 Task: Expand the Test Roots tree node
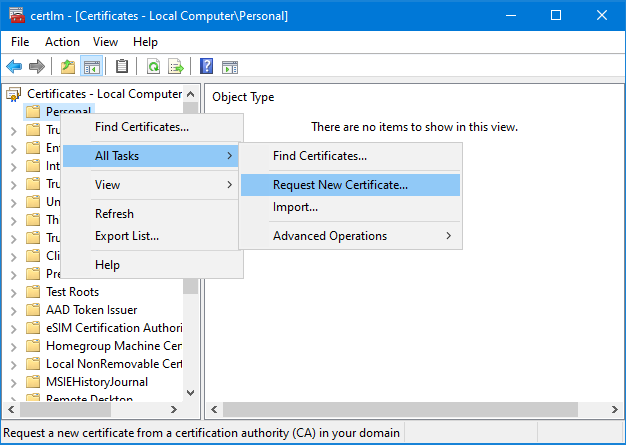(14, 293)
